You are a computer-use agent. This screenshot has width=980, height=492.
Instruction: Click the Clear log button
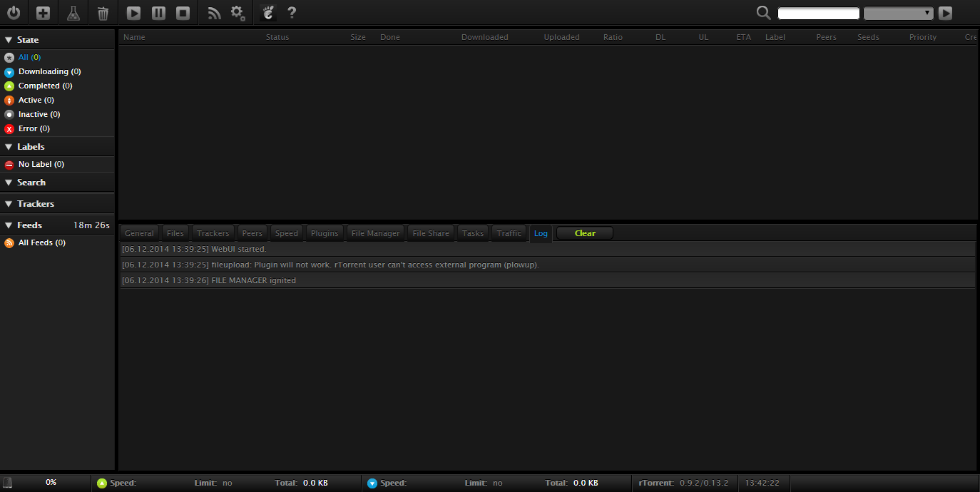pos(584,233)
